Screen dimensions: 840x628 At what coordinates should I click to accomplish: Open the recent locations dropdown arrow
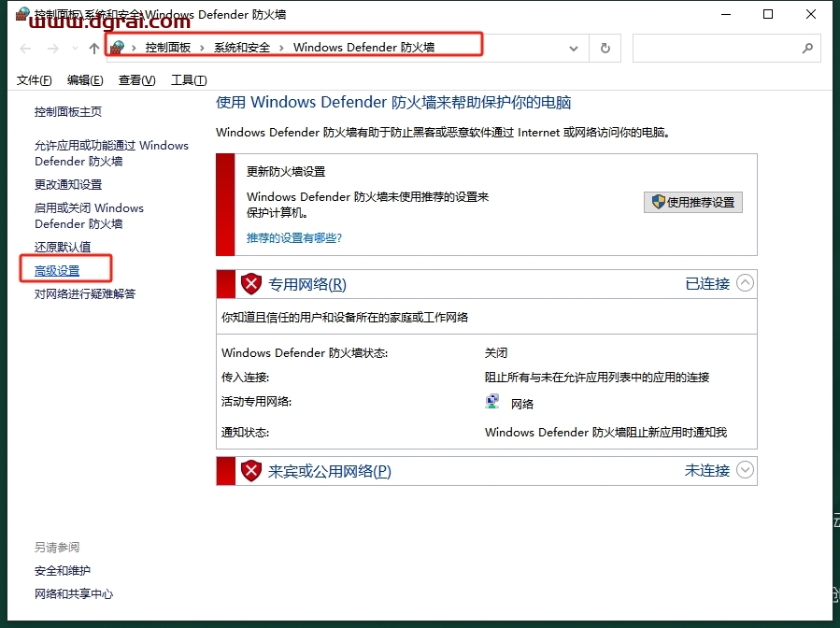[75, 49]
